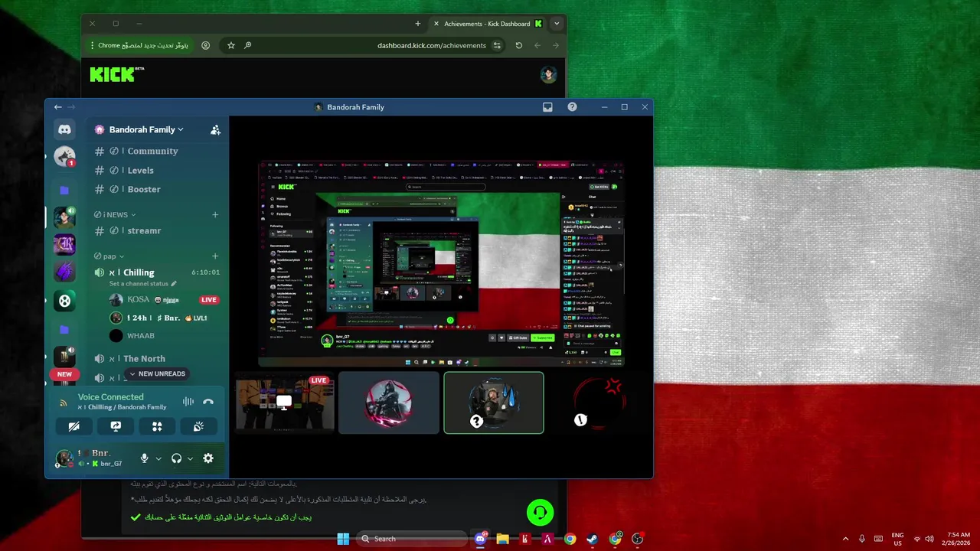Open Chrome tab search dropdown arrow
The image size is (980, 551).
coord(557,24)
